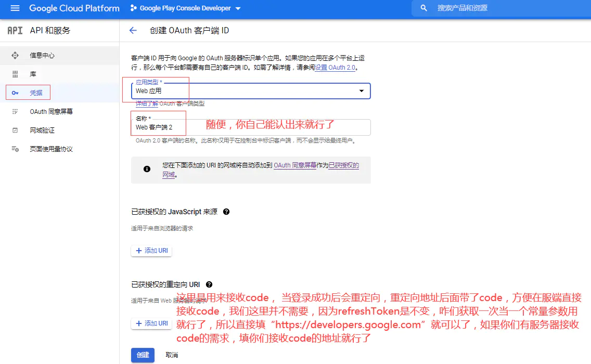591x364 pixels.
Task: Expand the 应用类型 dropdown
Action: pos(251,91)
